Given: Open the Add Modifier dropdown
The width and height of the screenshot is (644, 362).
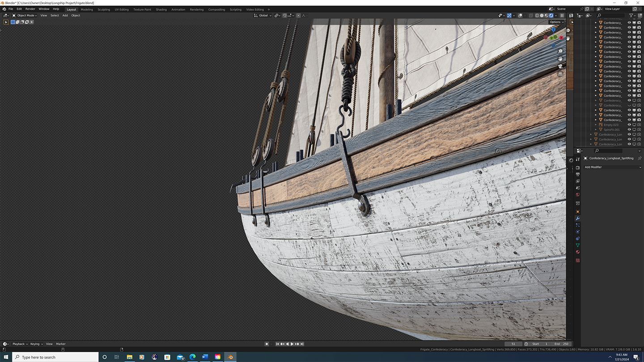Looking at the screenshot, I should point(612,167).
